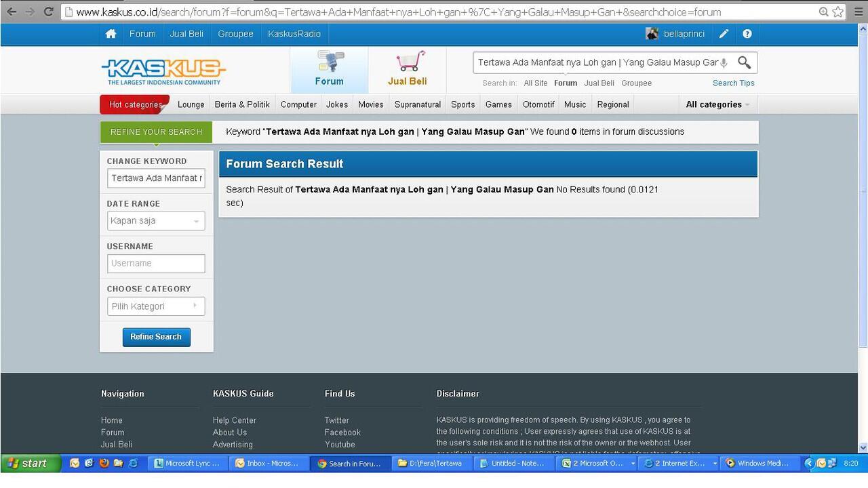Click the bellaprinci username

click(x=684, y=34)
